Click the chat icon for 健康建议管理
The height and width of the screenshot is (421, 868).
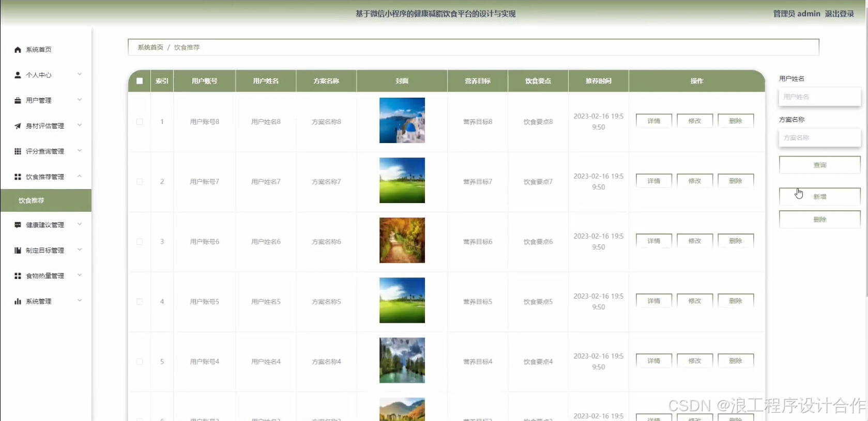(x=18, y=225)
